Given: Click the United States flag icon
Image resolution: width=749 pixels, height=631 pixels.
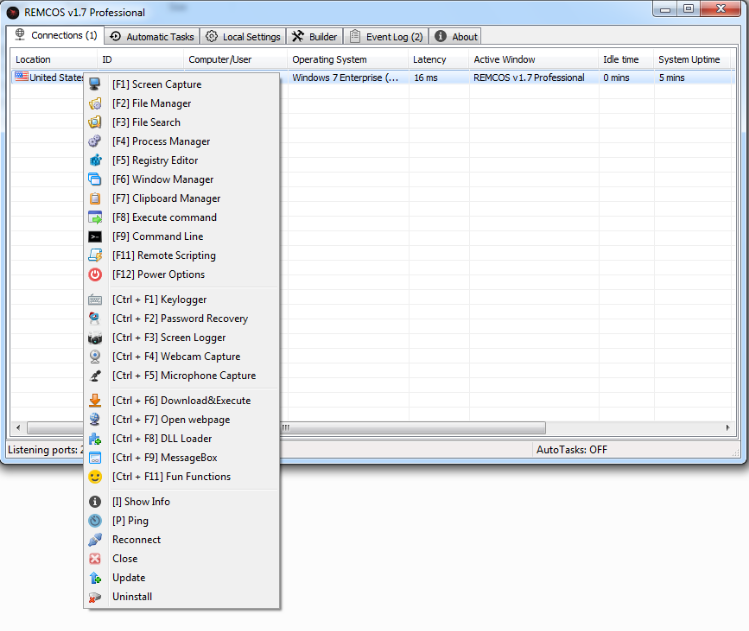Looking at the screenshot, I should point(21,76).
